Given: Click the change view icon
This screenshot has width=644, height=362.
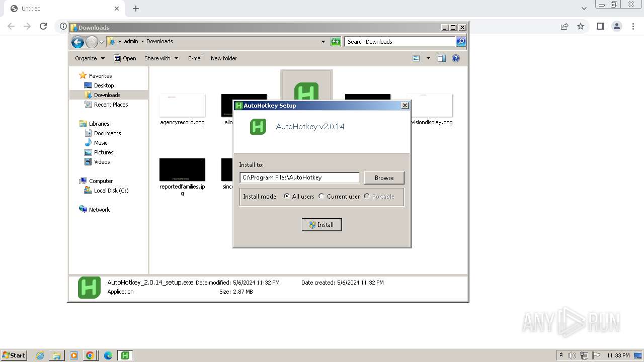Looking at the screenshot, I should (416, 58).
